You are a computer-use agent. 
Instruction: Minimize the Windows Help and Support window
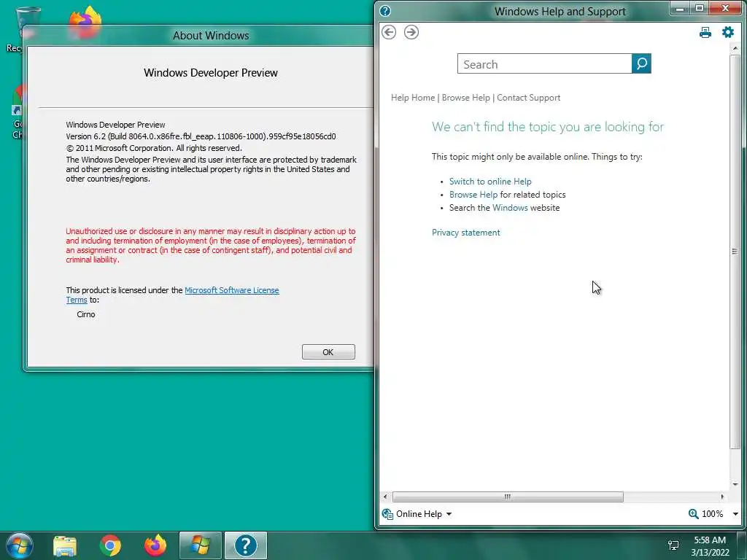click(x=680, y=8)
